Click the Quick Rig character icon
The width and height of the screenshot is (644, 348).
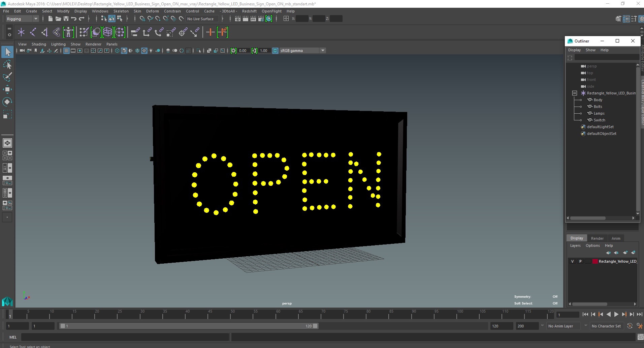(68, 32)
